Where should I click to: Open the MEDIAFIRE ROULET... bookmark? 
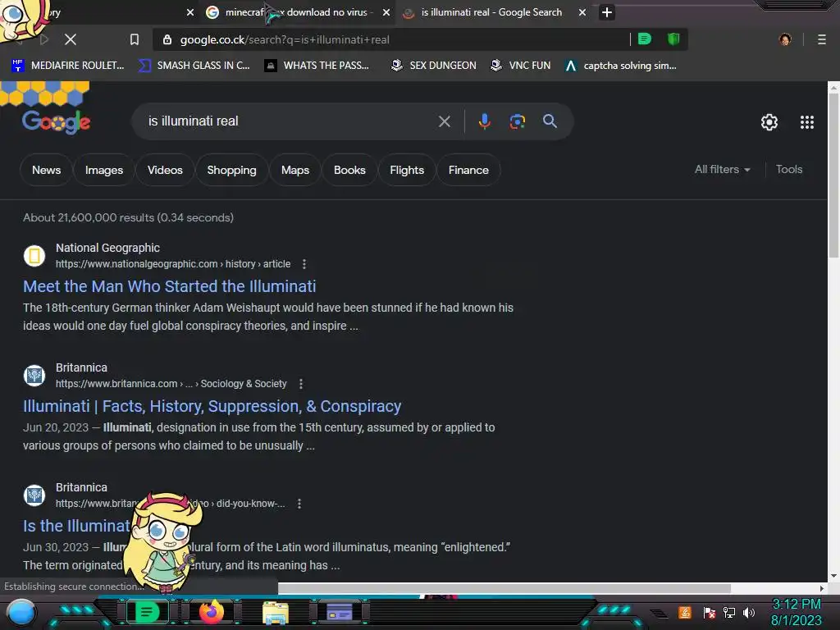[67, 66]
